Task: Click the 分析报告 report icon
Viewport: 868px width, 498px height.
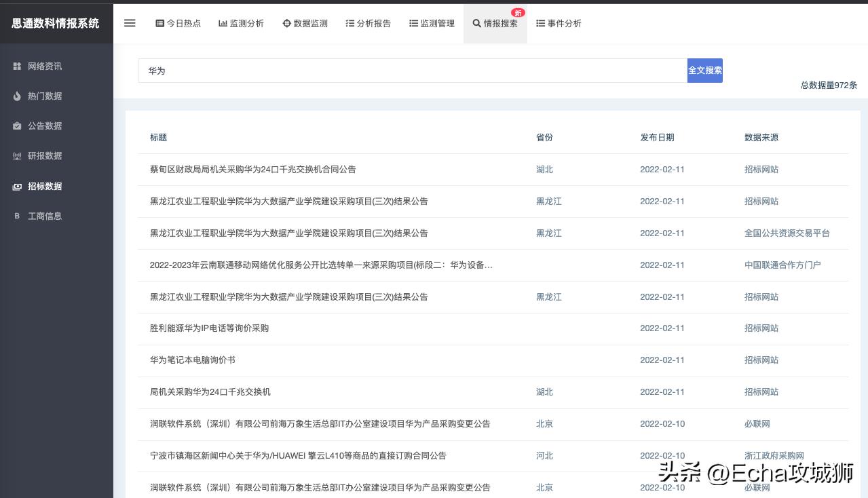Action: point(351,24)
